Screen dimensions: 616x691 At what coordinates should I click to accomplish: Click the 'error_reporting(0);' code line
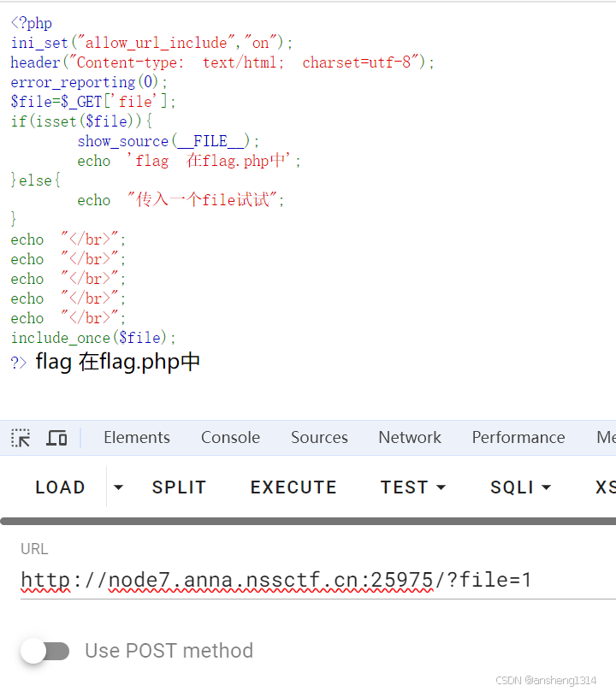click(89, 82)
